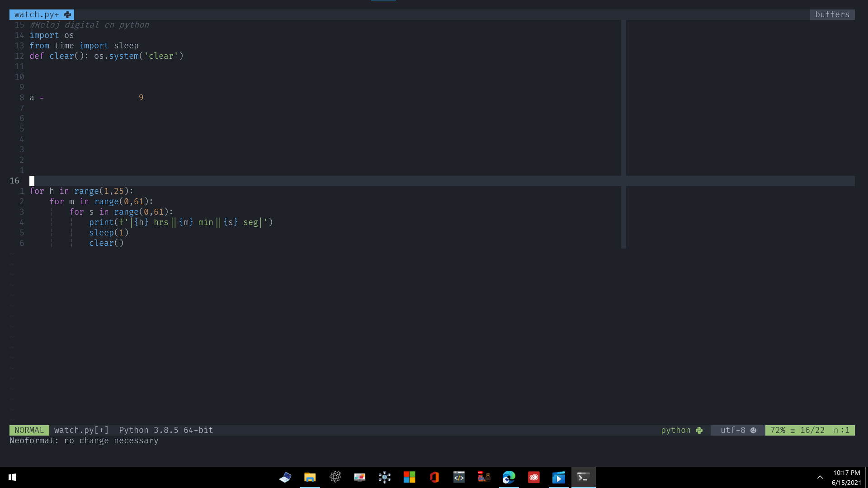Open the </> developer app on the taskbar
The width and height of the screenshot is (868, 488).
point(459,477)
